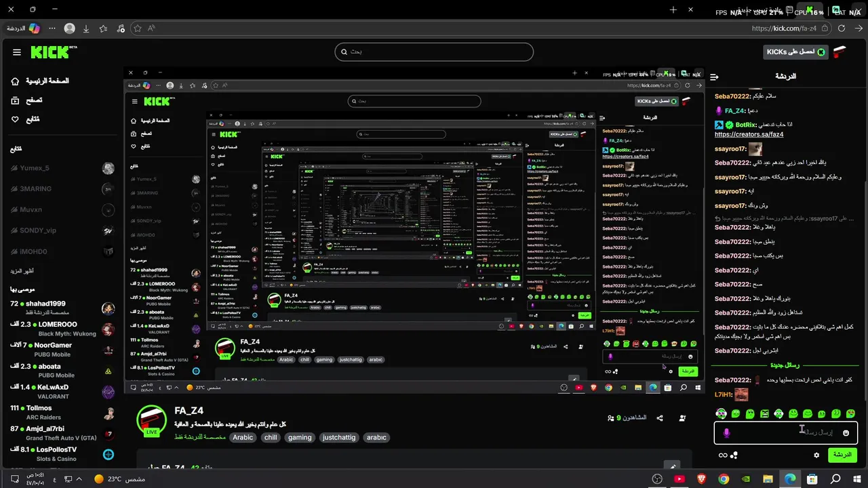
Task: Open Edge favorites list icon
Action: [103, 28]
